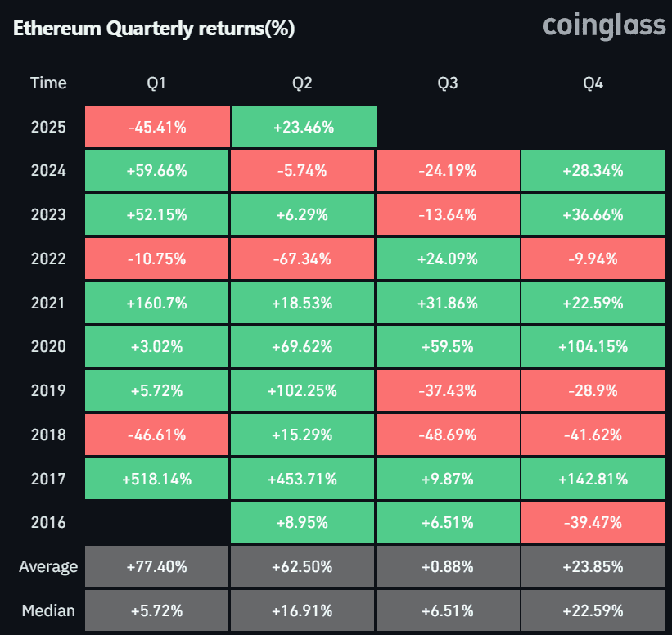Select the Q2 column header

tap(303, 83)
